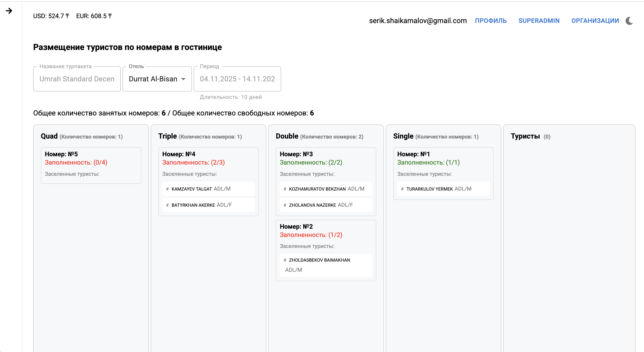The height and width of the screenshot is (352, 644).
Task: Open the Отель dropdown arrow
Action: 183,79
